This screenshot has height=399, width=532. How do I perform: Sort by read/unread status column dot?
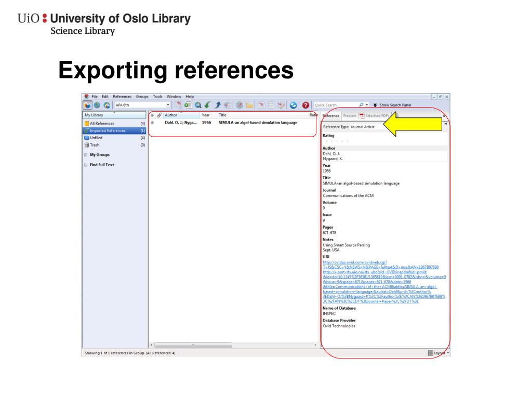coord(152,115)
